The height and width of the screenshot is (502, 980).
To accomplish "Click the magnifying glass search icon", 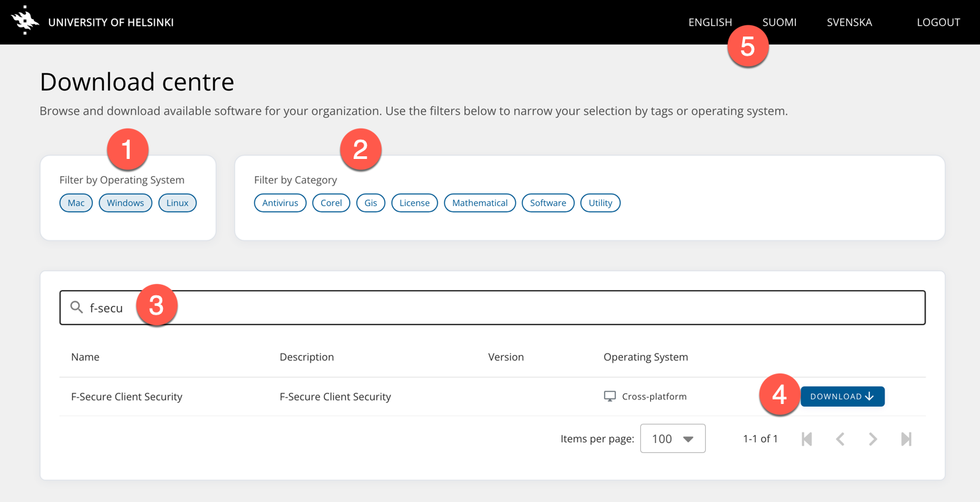I will (77, 307).
